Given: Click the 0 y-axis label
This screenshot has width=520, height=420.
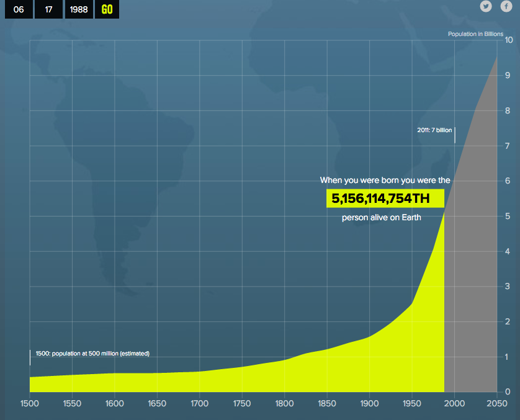Looking at the screenshot, I should pos(508,391).
